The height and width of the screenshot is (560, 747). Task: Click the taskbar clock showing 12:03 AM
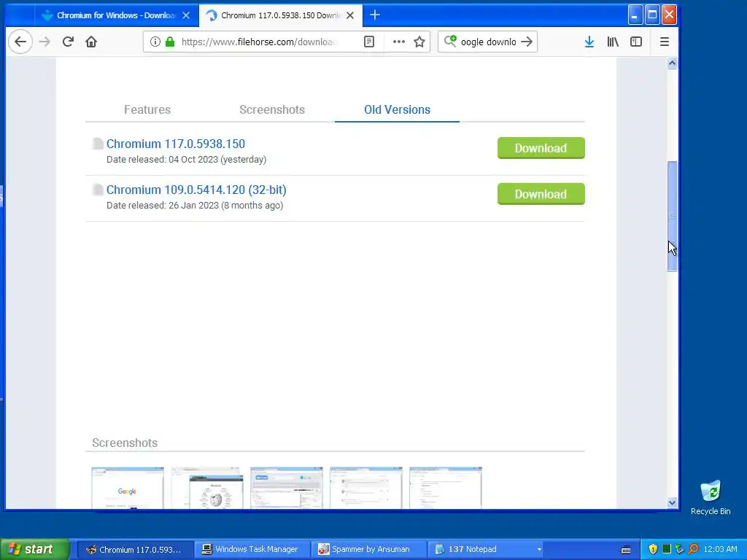pyautogui.click(x=720, y=549)
